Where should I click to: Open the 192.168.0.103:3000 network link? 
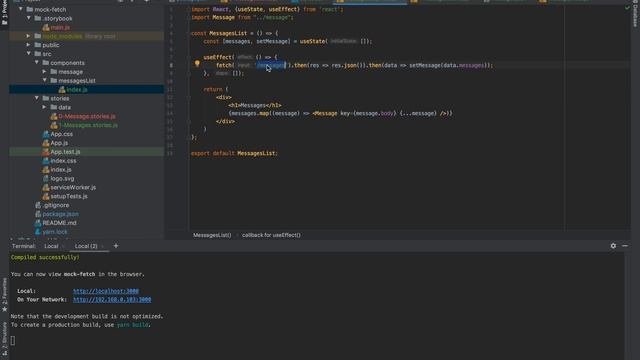click(x=112, y=300)
